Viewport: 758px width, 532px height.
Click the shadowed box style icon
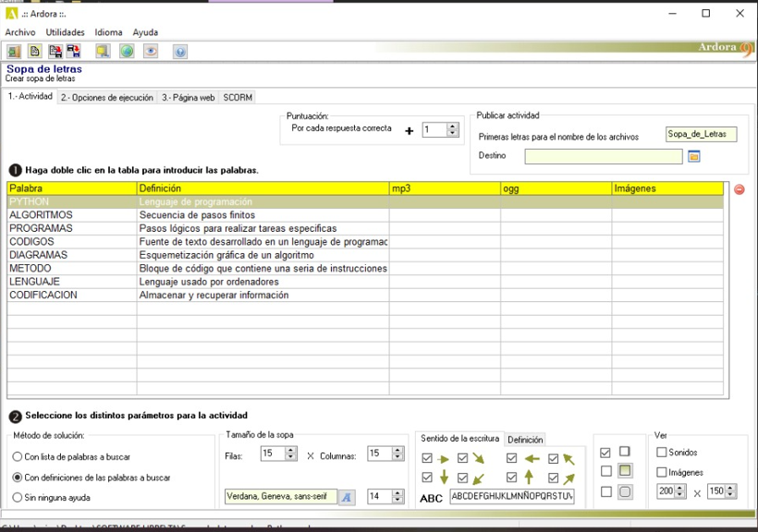pos(625,452)
